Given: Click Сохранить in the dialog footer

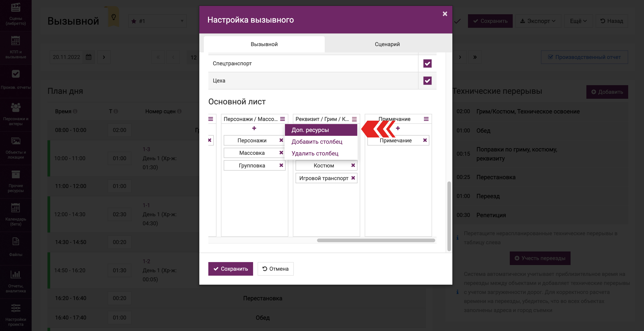Looking at the screenshot, I should point(230,269).
